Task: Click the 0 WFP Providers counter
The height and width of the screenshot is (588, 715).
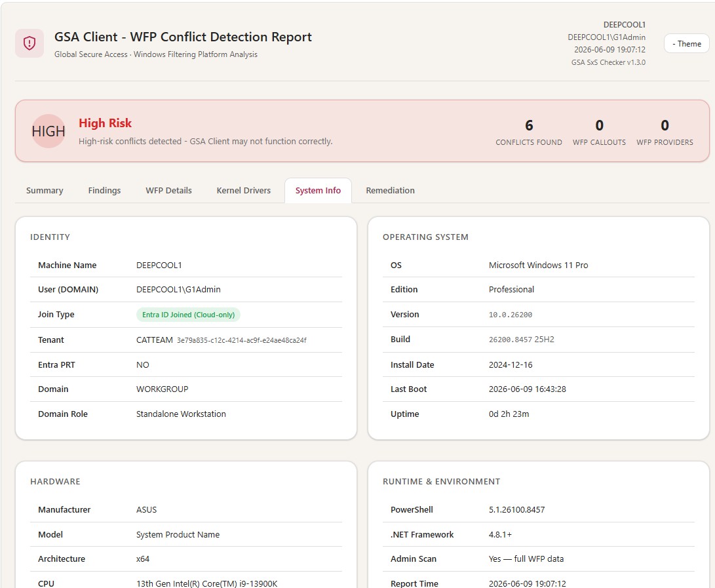Action: (x=665, y=132)
